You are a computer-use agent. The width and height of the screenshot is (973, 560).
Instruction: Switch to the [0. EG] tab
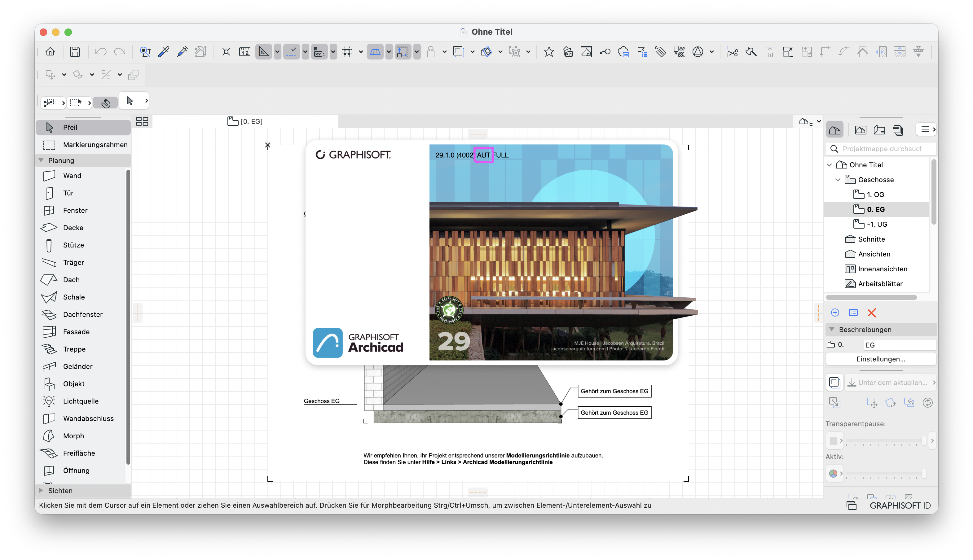[x=245, y=121]
